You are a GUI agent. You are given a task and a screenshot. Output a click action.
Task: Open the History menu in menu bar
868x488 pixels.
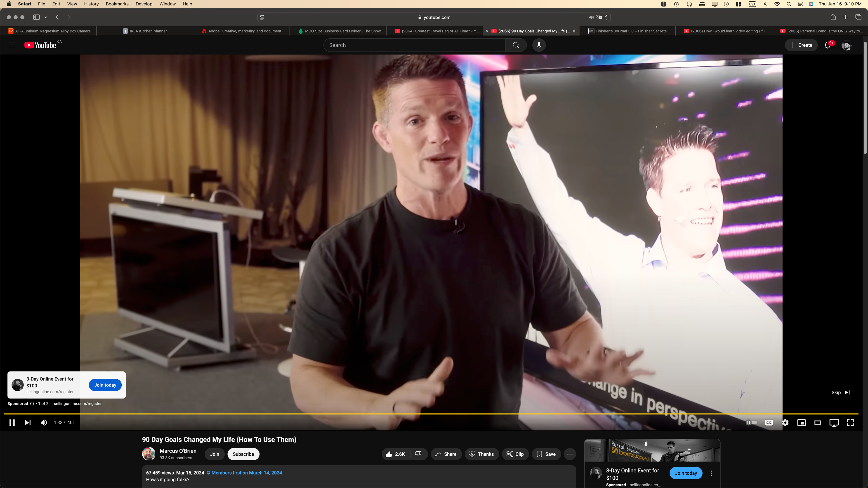(x=91, y=4)
